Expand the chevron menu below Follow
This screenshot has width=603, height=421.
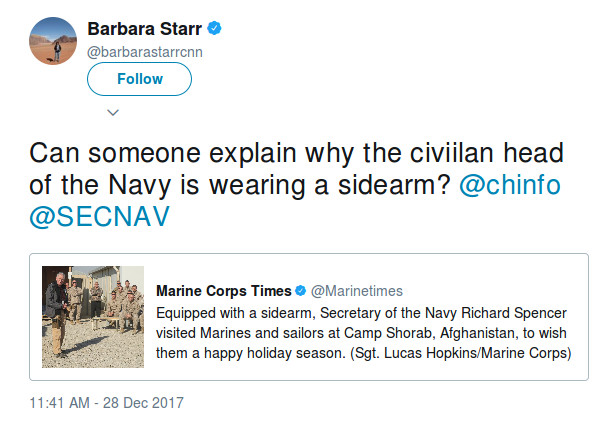tap(113, 111)
